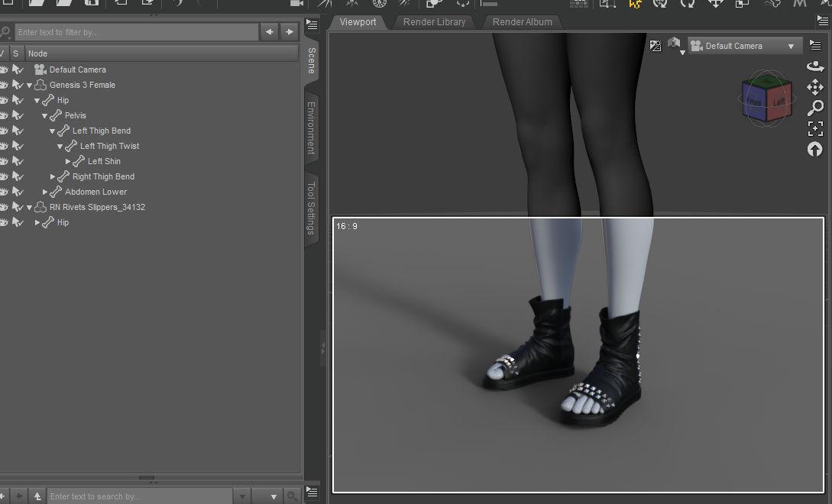Click the camera icon next to Default Camera node
The height and width of the screenshot is (504, 832).
(x=40, y=69)
